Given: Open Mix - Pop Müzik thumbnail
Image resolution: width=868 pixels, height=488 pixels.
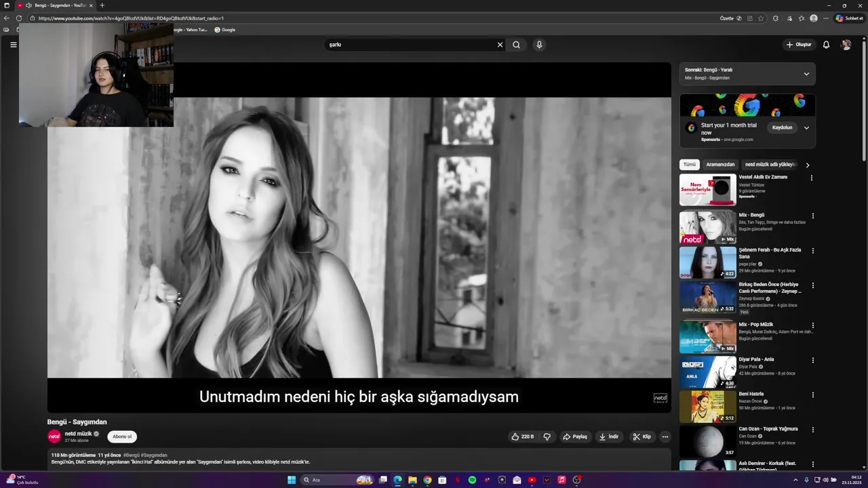Looking at the screenshot, I should (707, 337).
